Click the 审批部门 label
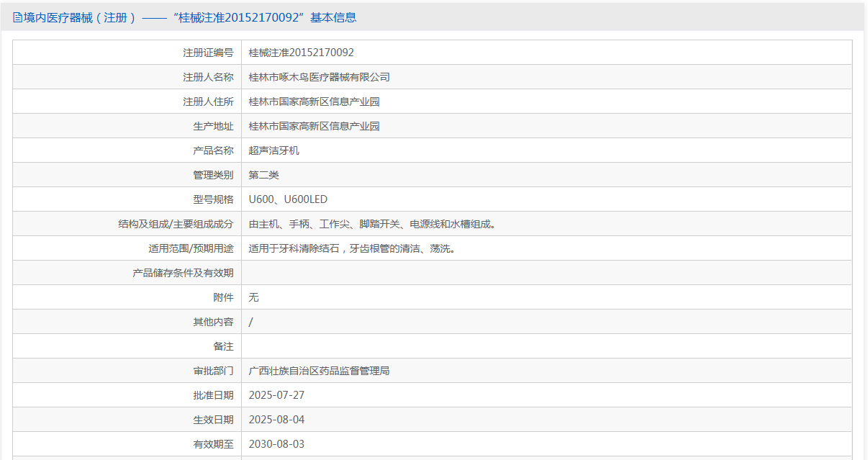The width and height of the screenshot is (868, 460). (x=213, y=371)
